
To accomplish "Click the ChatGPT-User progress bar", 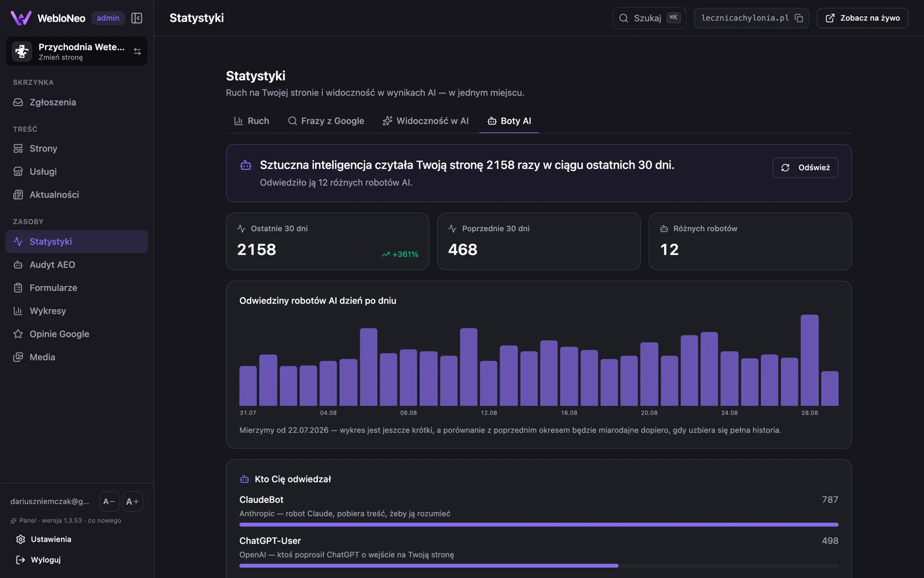I will pos(538,566).
